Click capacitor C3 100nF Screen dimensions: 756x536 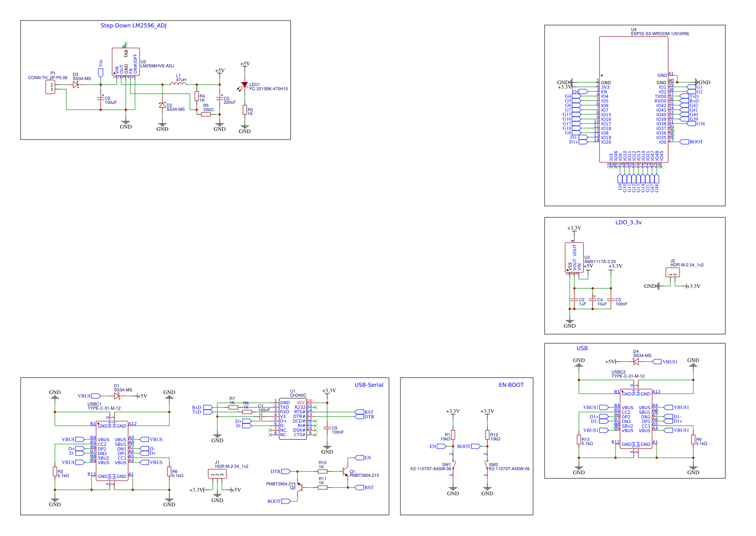click(611, 300)
